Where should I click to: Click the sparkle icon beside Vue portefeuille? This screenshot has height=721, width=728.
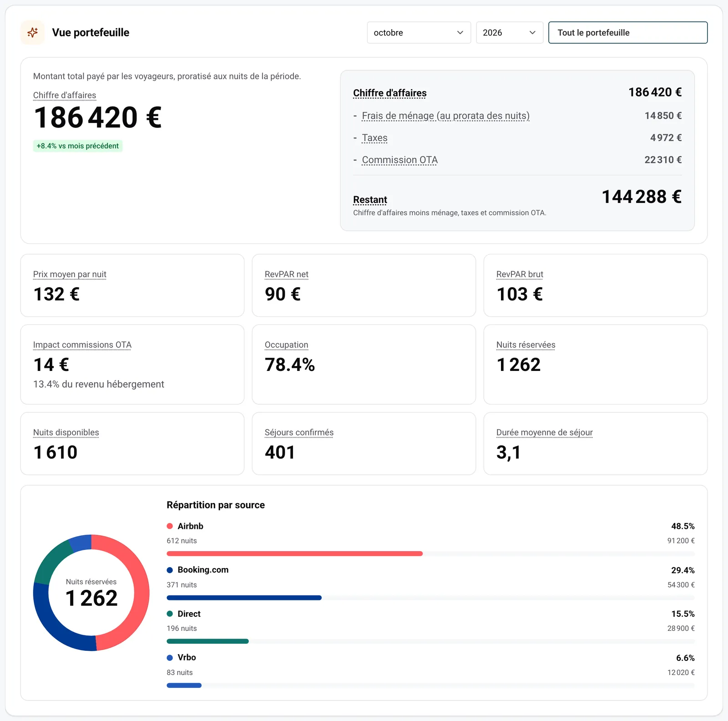click(32, 32)
